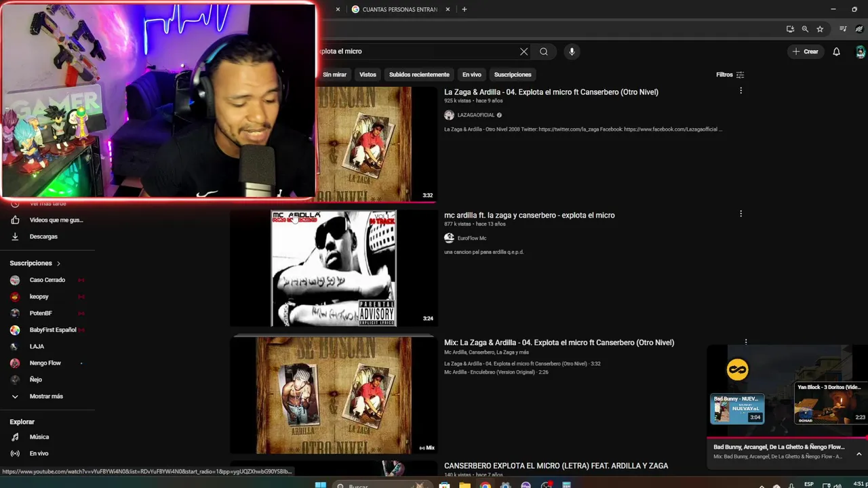Screen dimensions: 868x488
Task: Open the keopsy channel
Action: [x=39, y=297]
